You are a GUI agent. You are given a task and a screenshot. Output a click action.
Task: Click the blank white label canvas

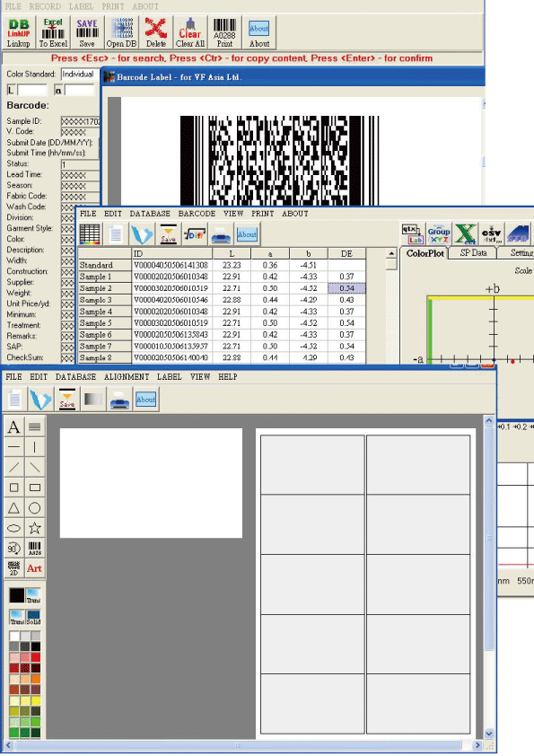(x=151, y=483)
